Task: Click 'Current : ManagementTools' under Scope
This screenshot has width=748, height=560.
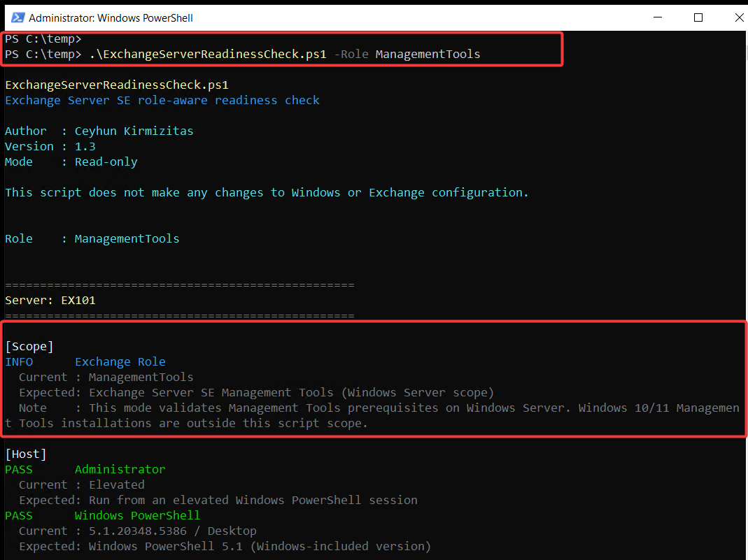Action: tap(106, 378)
